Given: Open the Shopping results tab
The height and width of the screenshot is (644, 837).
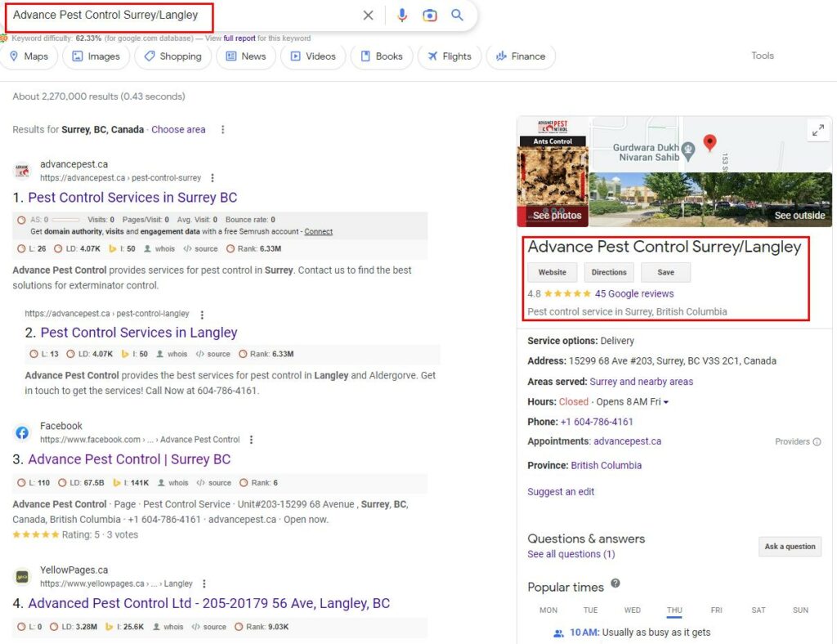Looking at the screenshot, I should pos(173,56).
